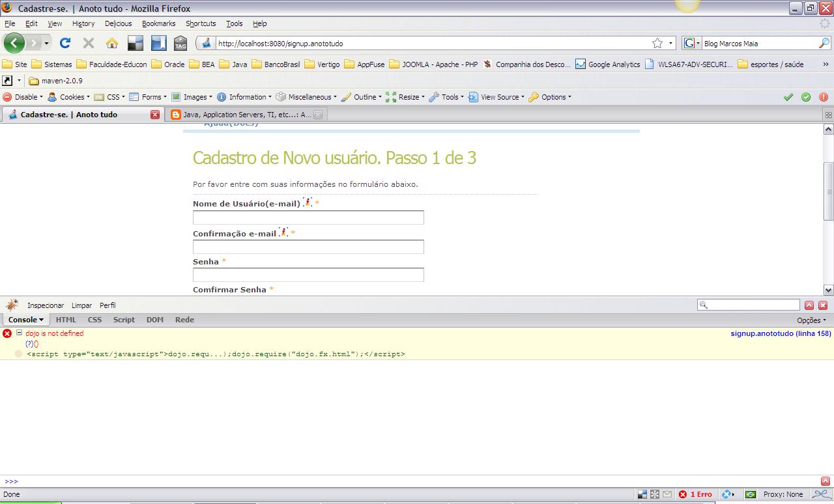Open the Bookmarks menu
Viewport: 834px width, 504px height.
coord(158,23)
